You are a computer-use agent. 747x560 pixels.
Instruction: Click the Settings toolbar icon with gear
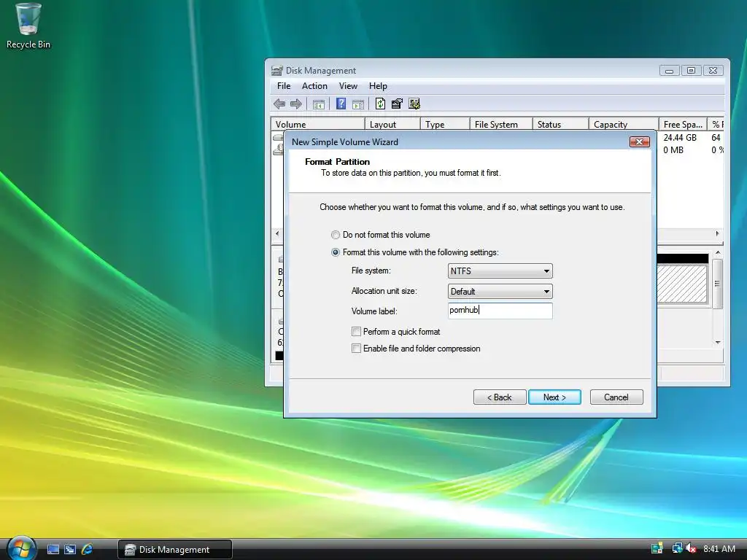pyautogui.click(x=414, y=104)
